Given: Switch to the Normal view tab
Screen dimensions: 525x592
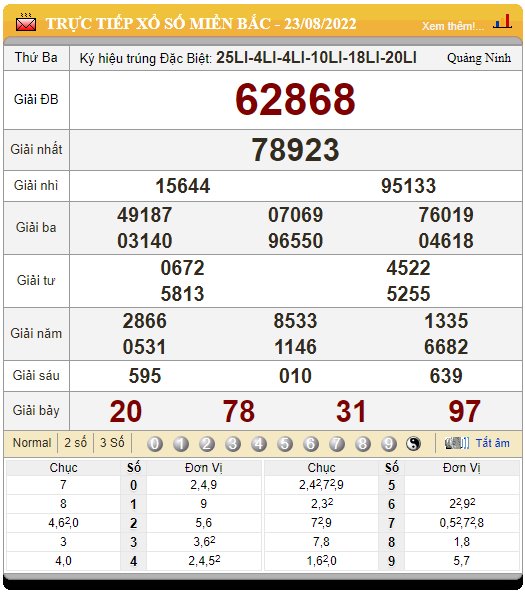Looking at the screenshot, I should tap(32, 442).
